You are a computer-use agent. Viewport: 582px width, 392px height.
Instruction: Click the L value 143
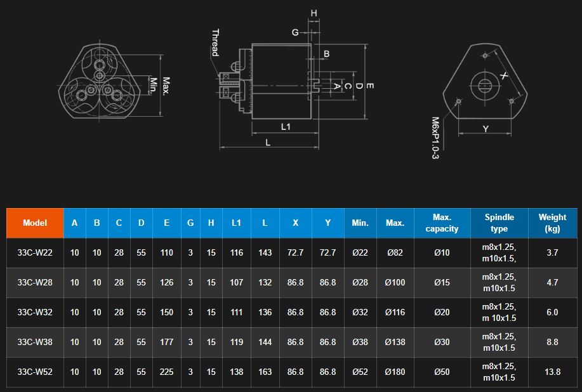pyautogui.click(x=265, y=252)
